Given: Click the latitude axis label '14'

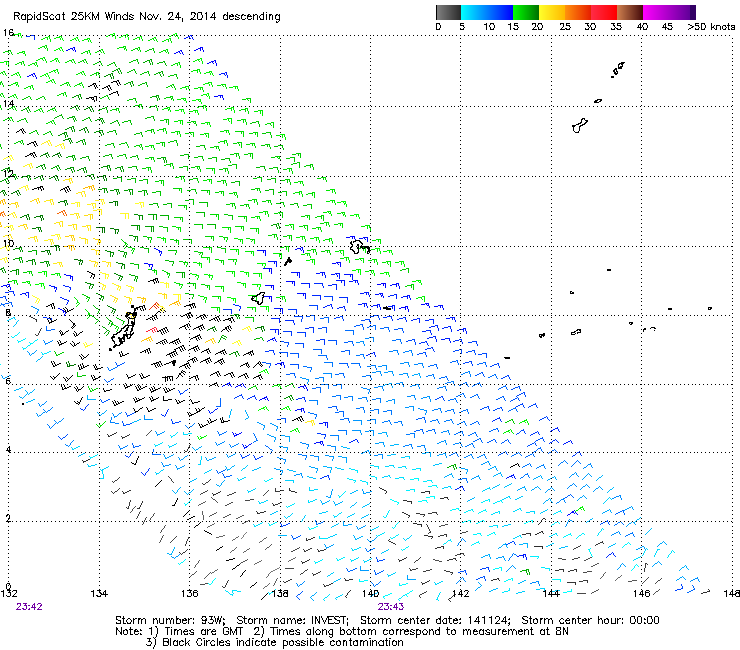Looking at the screenshot, I should (x=8, y=103).
